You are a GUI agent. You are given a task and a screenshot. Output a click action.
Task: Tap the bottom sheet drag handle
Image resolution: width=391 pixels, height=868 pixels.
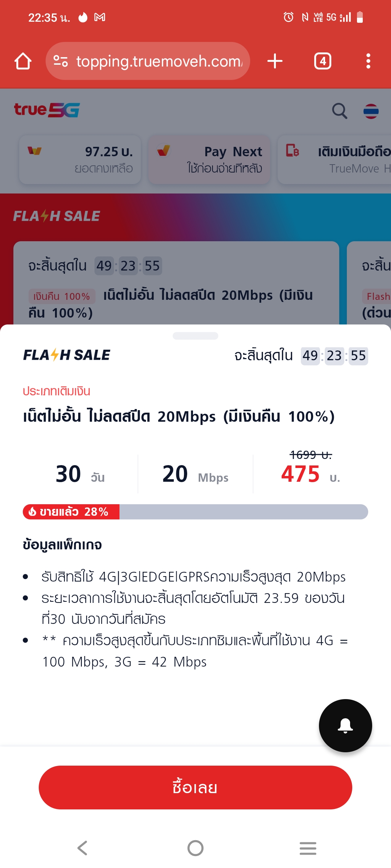[x=195, y=336]
